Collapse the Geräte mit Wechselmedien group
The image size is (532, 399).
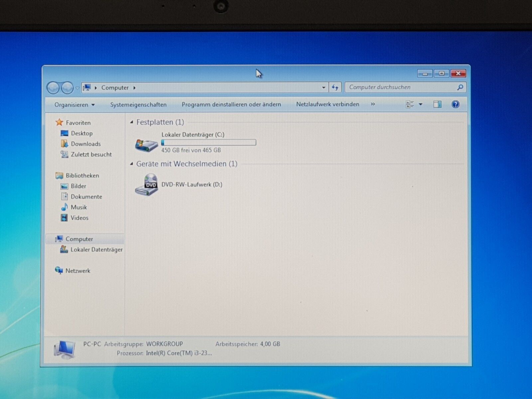132,164
